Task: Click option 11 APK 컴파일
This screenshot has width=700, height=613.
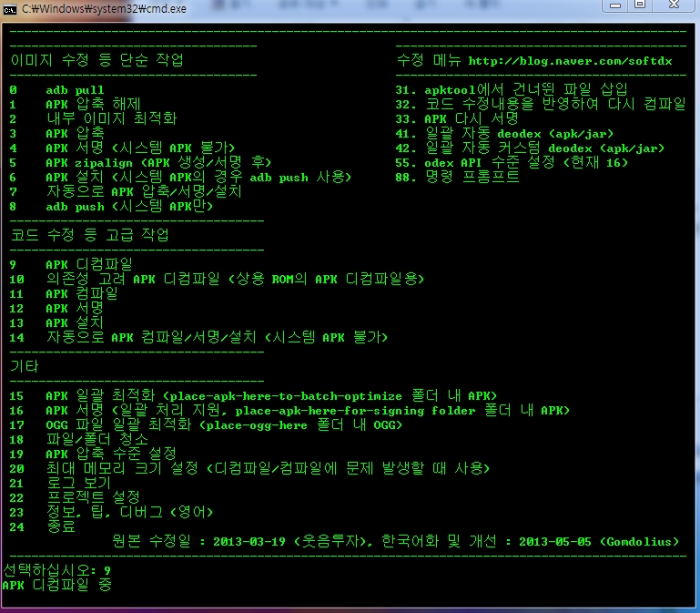Action: coord(81,293)
